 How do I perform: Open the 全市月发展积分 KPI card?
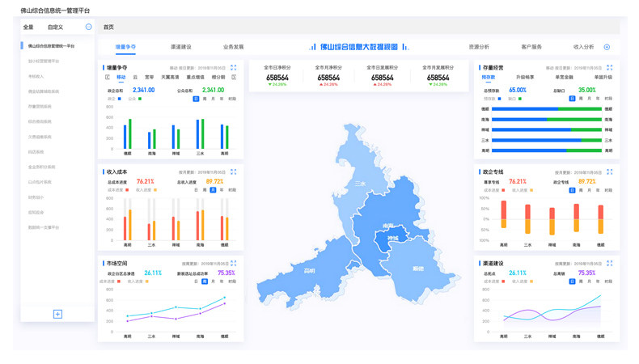tap(438, 76)
